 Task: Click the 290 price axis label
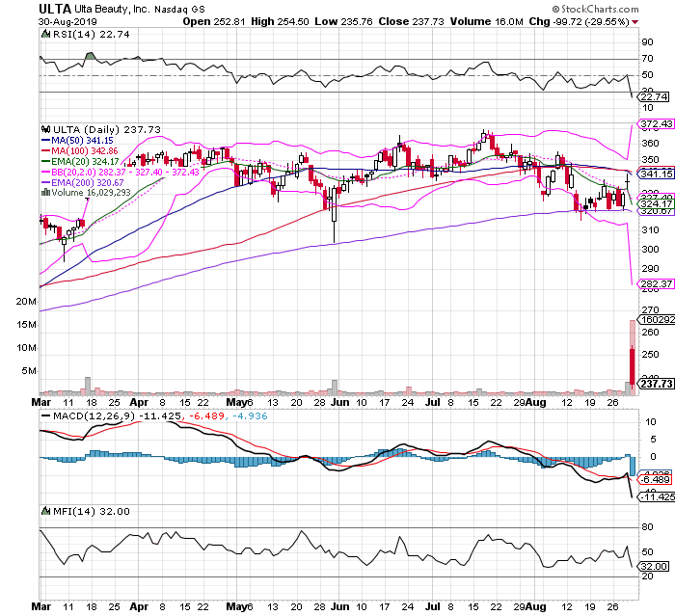[650, 269]
